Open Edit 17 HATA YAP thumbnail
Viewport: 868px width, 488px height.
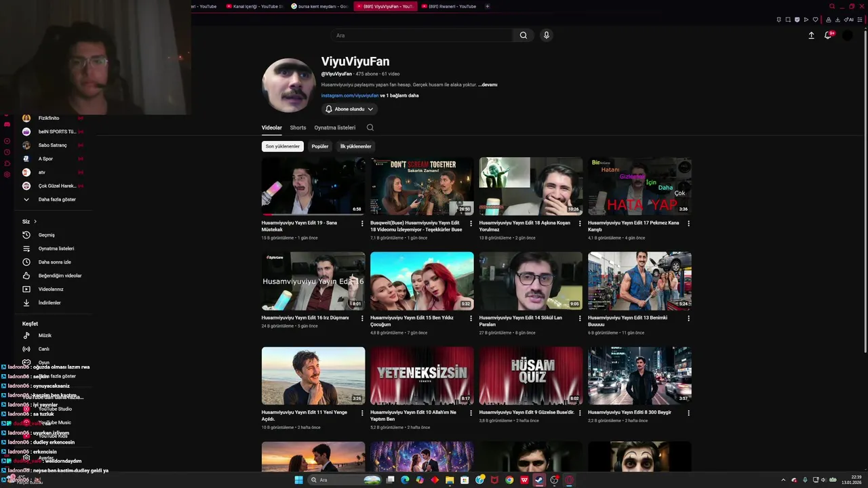639,186
